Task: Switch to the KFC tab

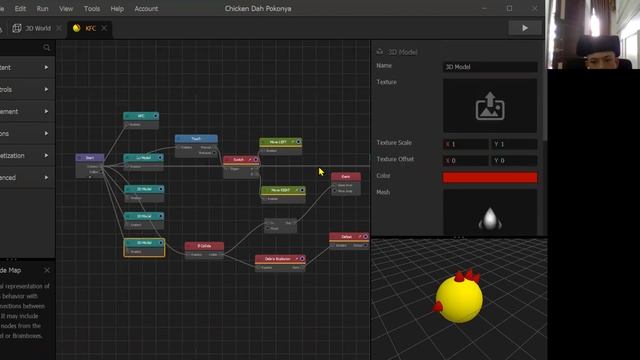Action: coord(90,28)
